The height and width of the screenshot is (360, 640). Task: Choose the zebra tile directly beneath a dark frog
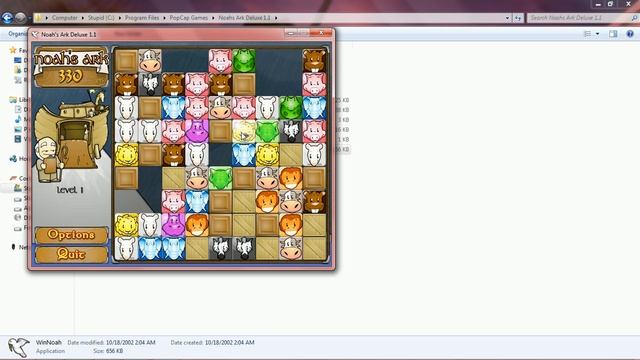click(291, 131)
